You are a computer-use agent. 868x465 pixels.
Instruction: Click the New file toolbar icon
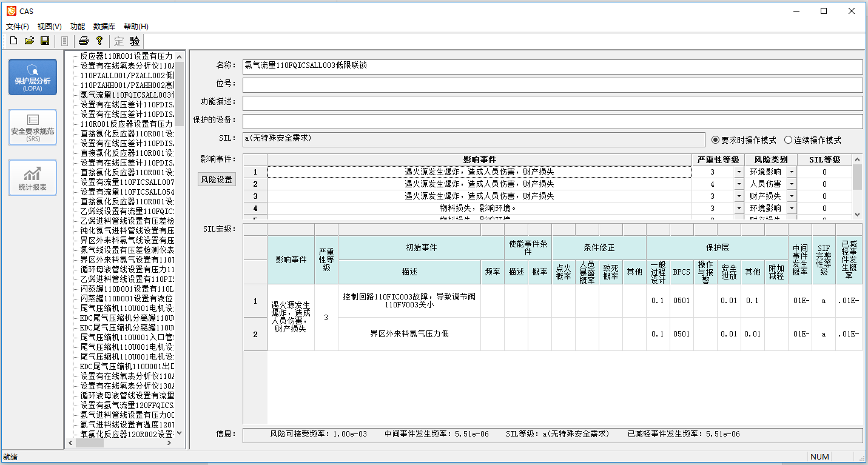tap(13, 41)
